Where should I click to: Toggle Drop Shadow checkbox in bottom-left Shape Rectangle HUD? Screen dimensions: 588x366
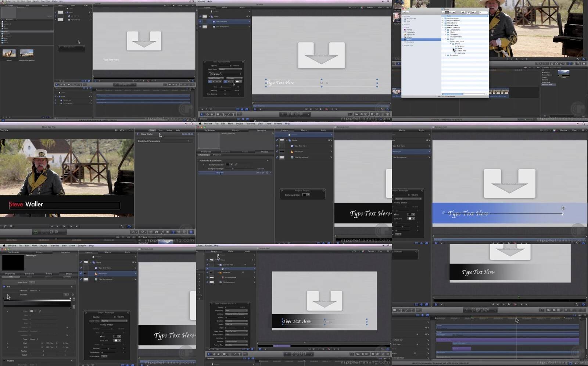tap(101, 325)
